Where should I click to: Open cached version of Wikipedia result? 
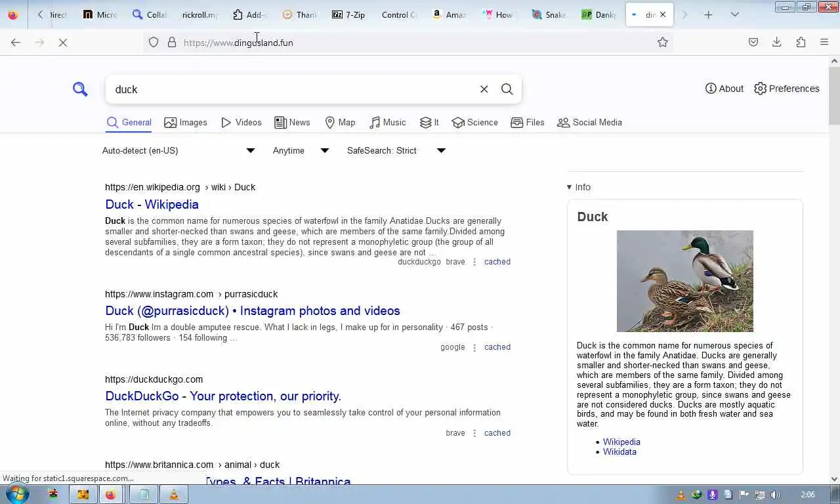click(497, 262)
